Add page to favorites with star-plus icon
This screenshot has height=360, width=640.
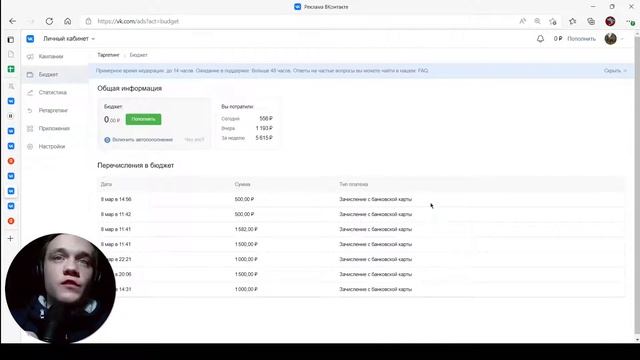tap(553, 21)
